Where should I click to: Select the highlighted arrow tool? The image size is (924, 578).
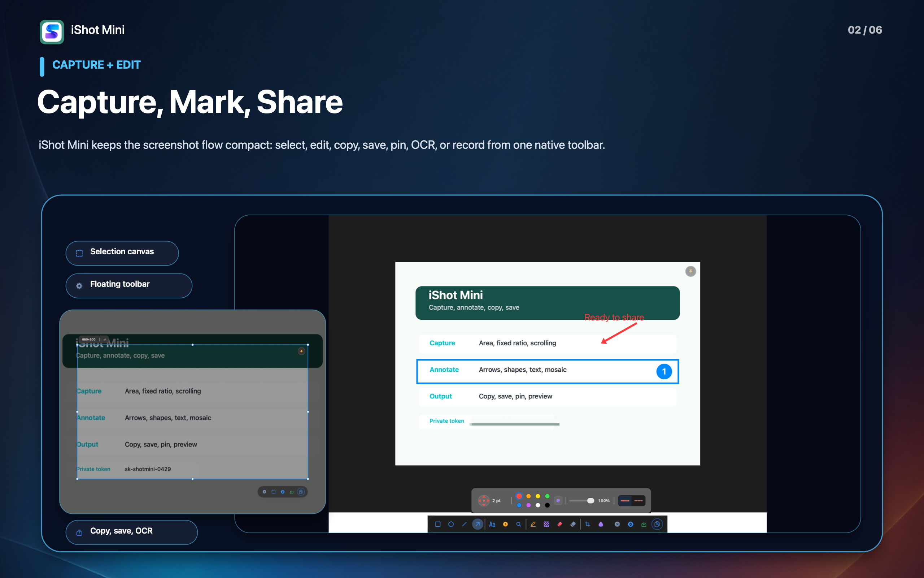477,524
